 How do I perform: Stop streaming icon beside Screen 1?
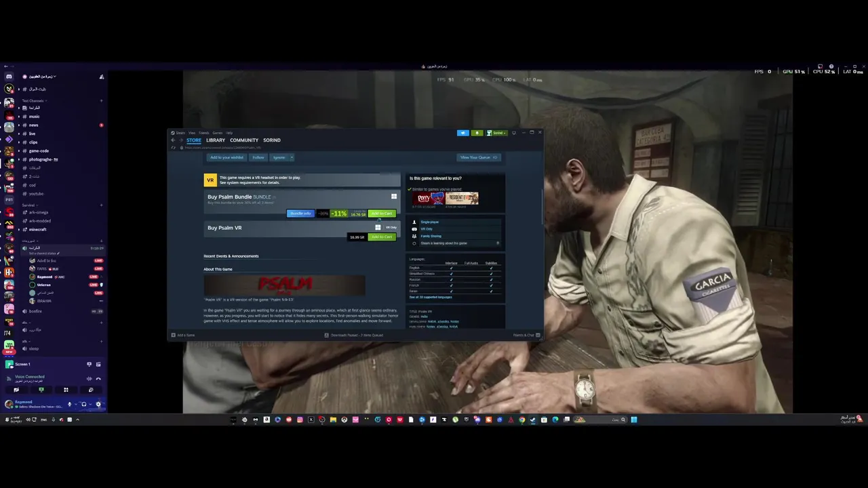pyautogui.click(x=98, y=364)
